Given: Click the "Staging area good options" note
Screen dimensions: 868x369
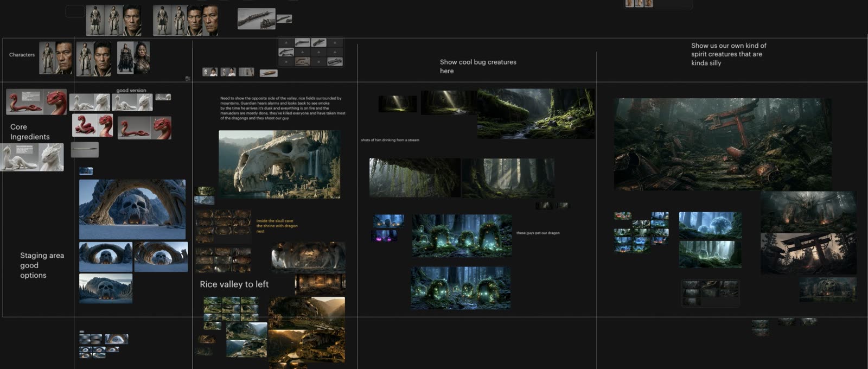Looking at the screenshot, I should coord(42,265).
